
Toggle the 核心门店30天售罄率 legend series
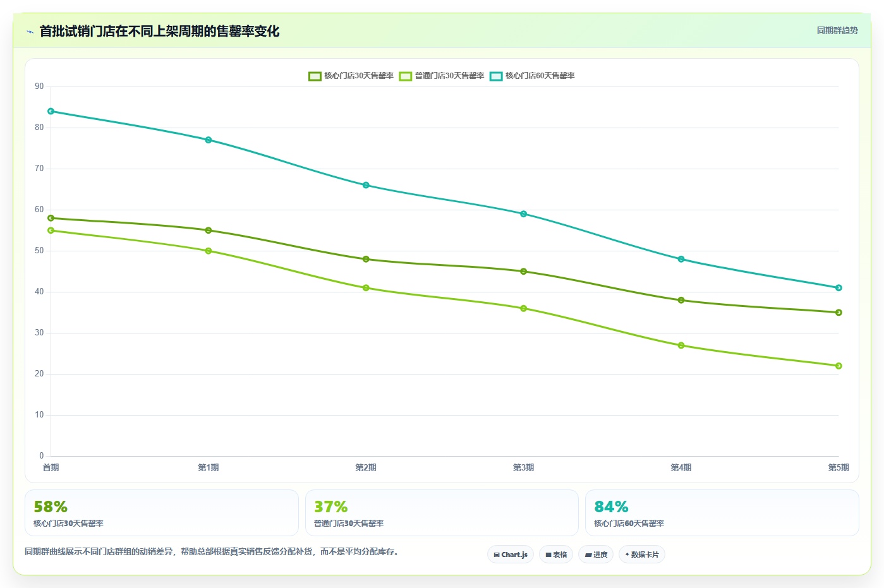[351, 76]
